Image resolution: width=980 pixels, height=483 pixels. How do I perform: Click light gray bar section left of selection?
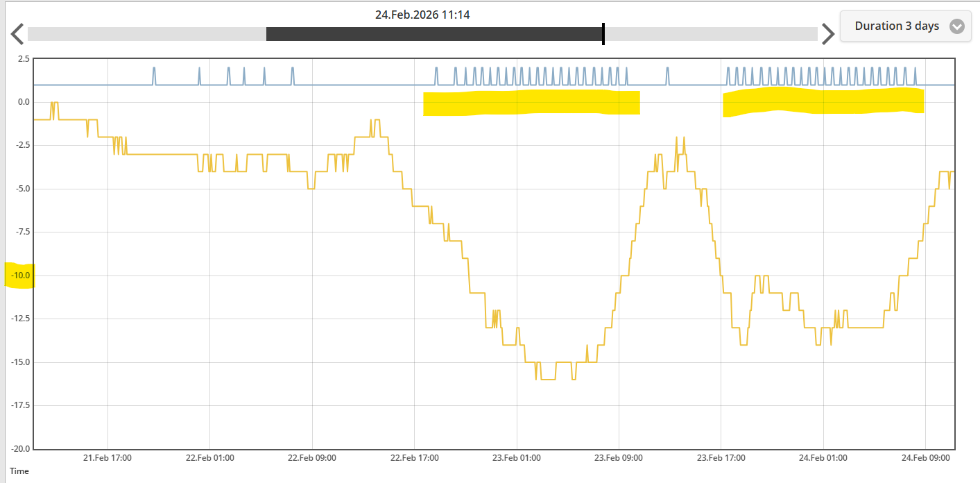coord(146,34)
